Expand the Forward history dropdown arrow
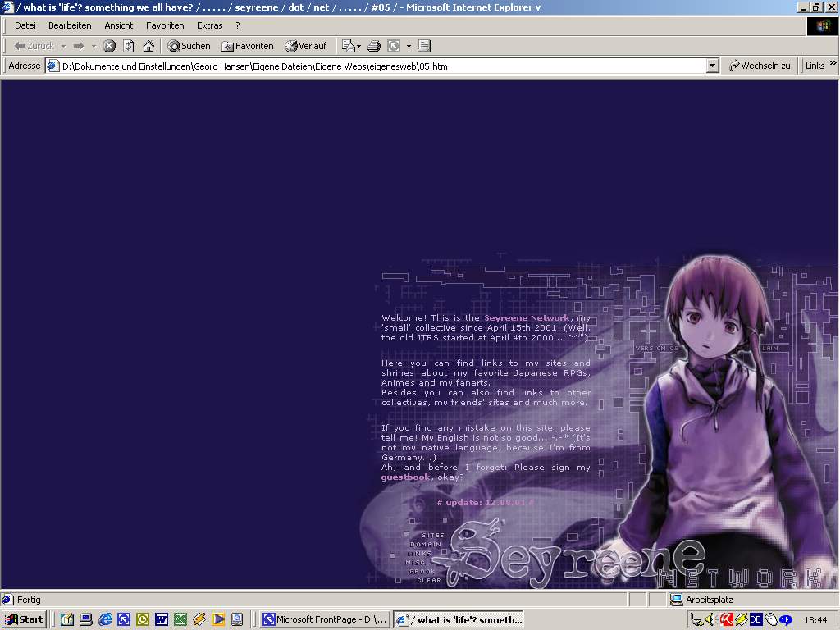Image resolution: width=840 pixels, height=630 pixels. 94,46
